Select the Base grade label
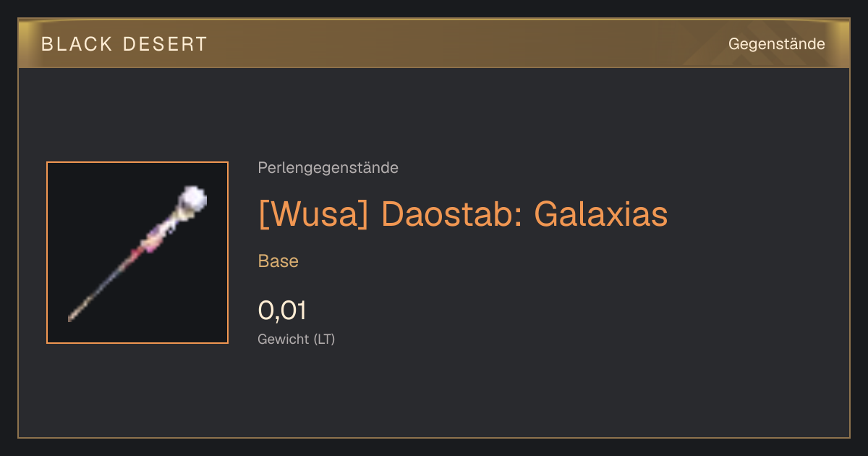This screenshot has height=456, width=868. 278,261
